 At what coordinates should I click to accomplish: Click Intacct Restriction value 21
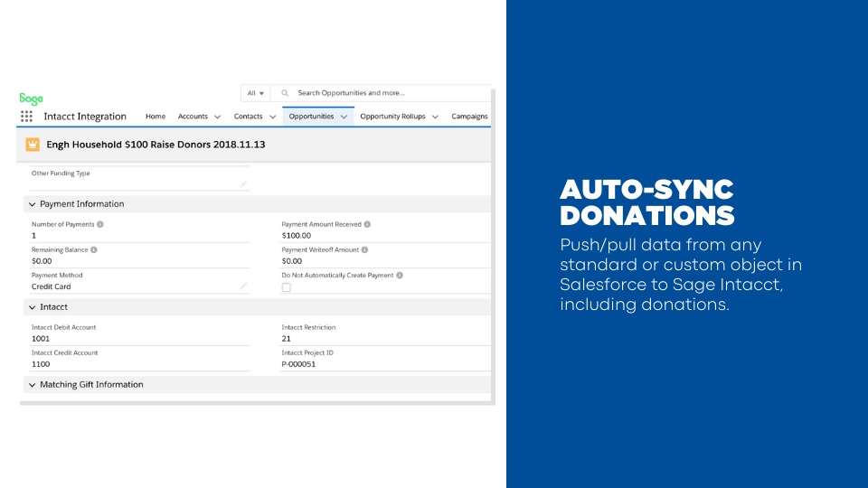tap(287, 339)
